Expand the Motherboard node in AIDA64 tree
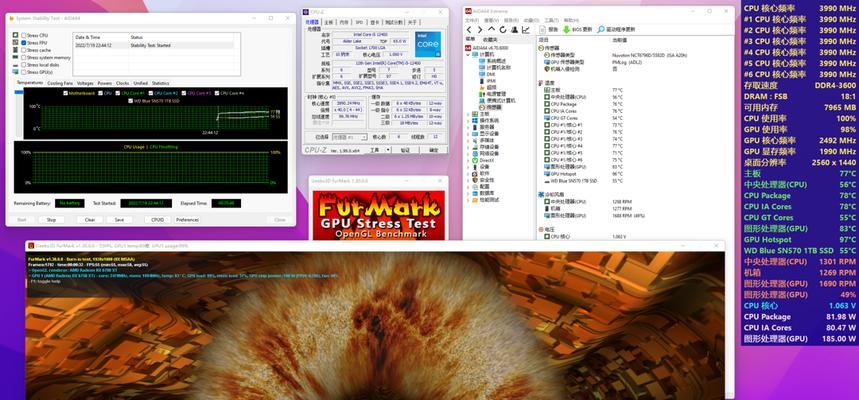859x400 pixels. click(468, 114)
